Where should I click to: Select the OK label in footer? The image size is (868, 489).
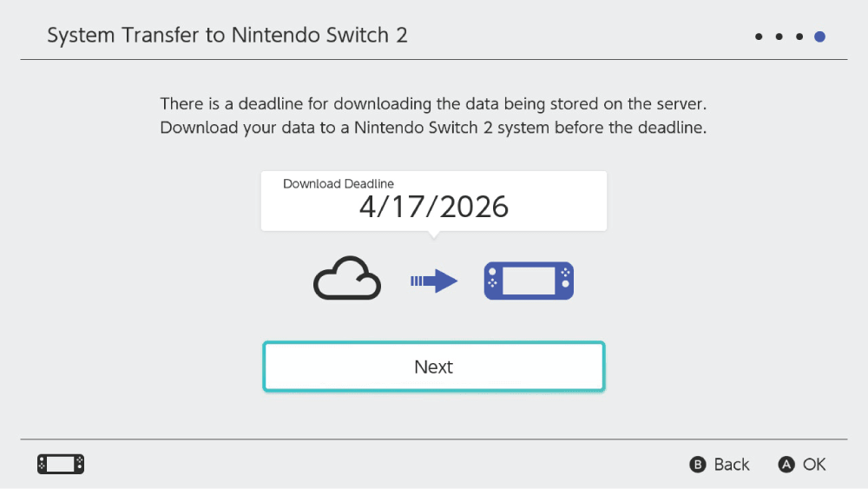pyautogui.click(x=814, y=465)
